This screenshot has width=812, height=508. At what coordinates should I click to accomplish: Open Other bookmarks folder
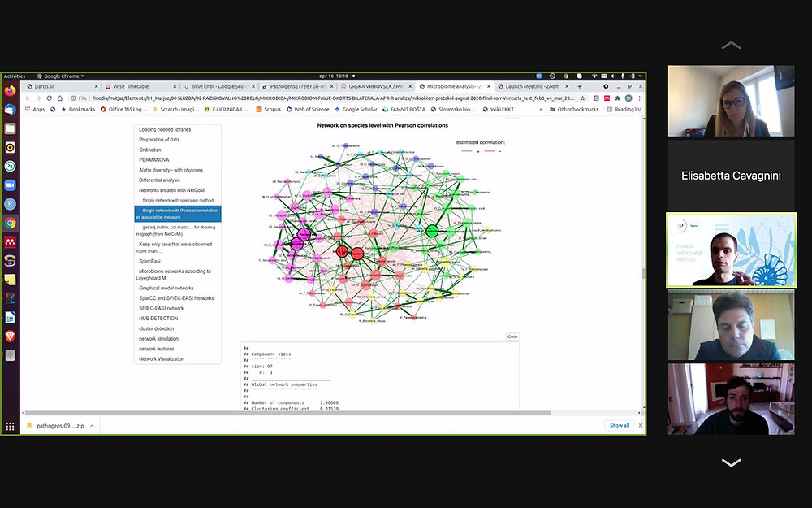coord(574,110)
